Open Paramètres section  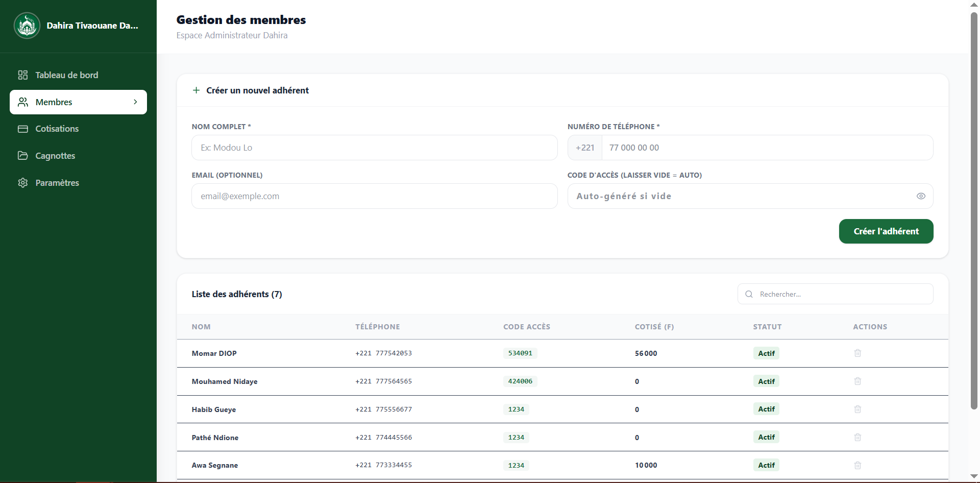tap(78, 183)
